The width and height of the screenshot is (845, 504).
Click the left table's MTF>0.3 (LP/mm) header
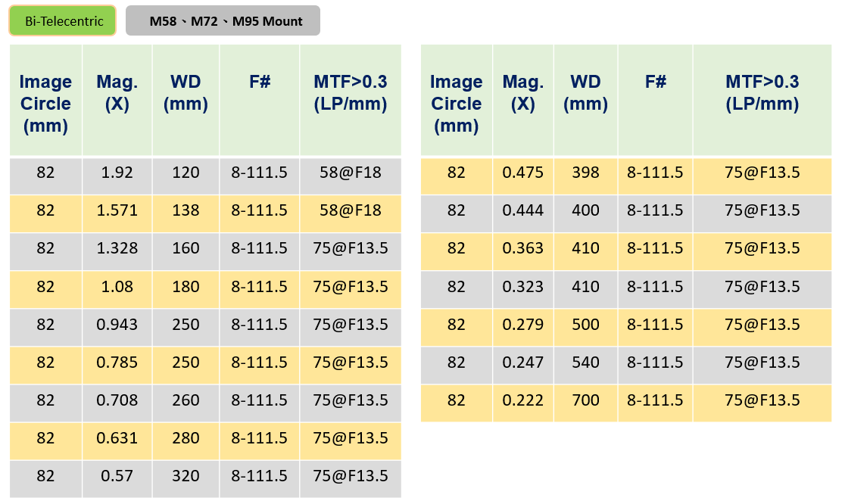[x=351, y=101]
